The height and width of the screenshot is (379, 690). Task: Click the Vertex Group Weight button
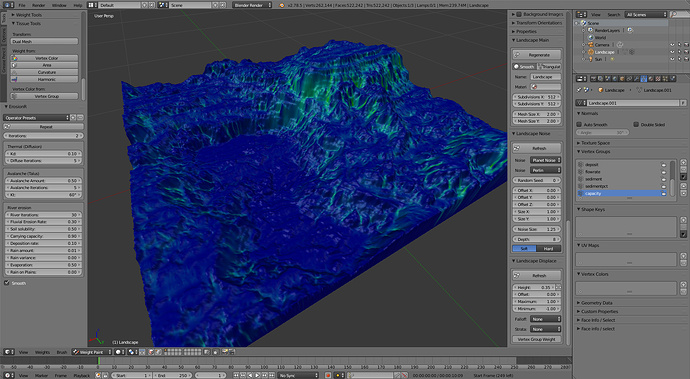point(537,339)
